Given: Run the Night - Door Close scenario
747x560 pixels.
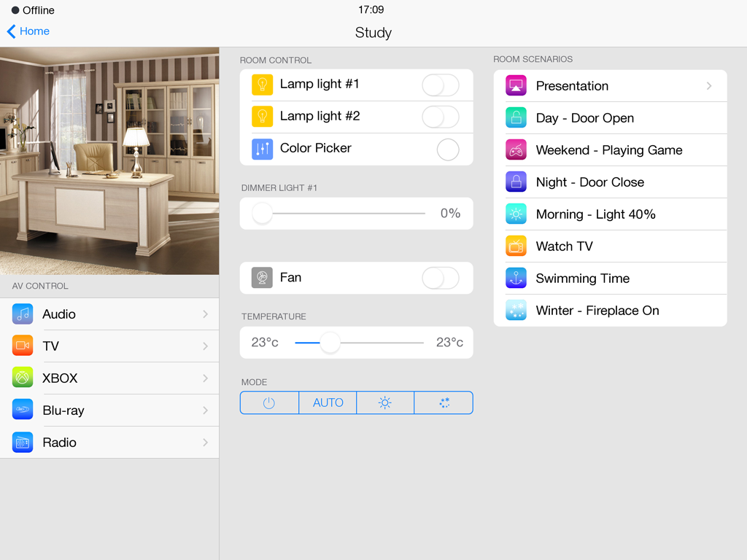Looking at the screenshot, I should point(611,182).
